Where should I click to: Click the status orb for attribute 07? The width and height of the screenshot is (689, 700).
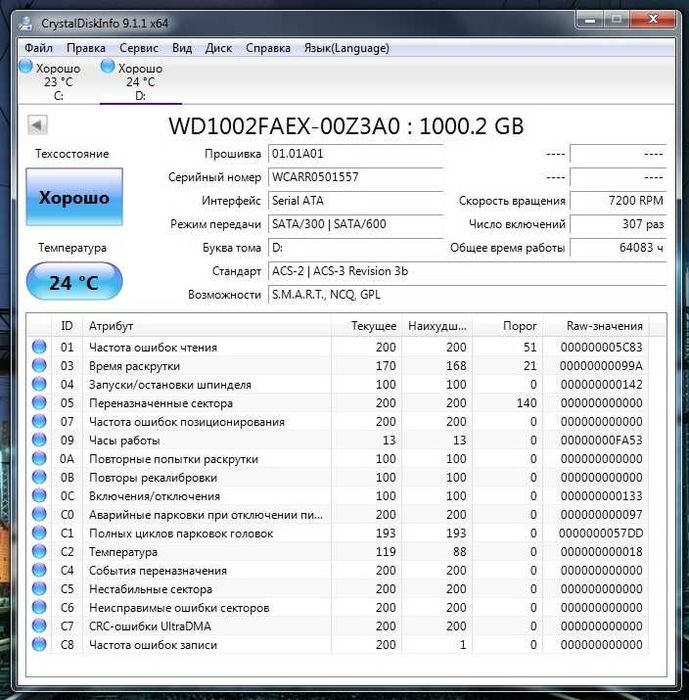tap(39, 421)
